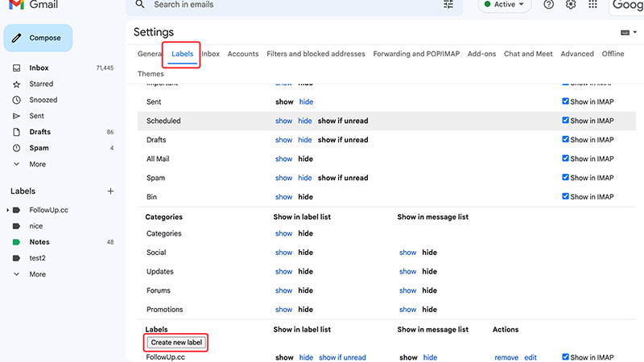Hide the Drafts label
This screenshot has width=644, height=362.
coord(305,139)
